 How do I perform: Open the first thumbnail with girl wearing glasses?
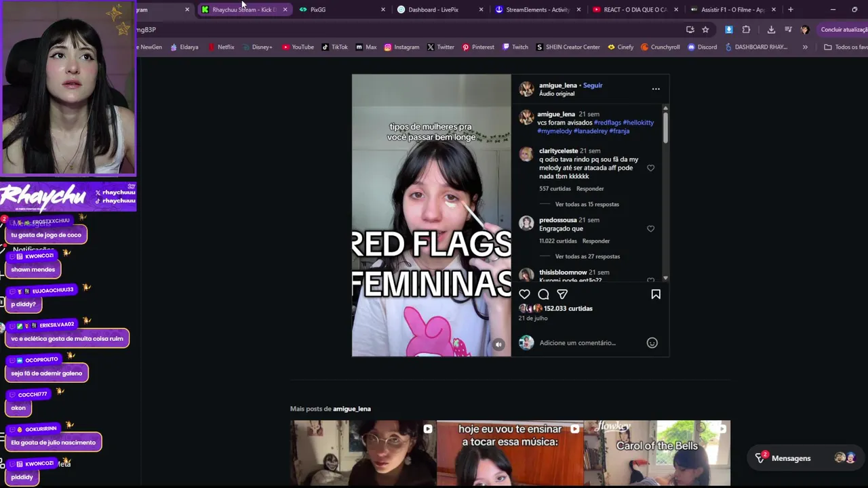363,453
